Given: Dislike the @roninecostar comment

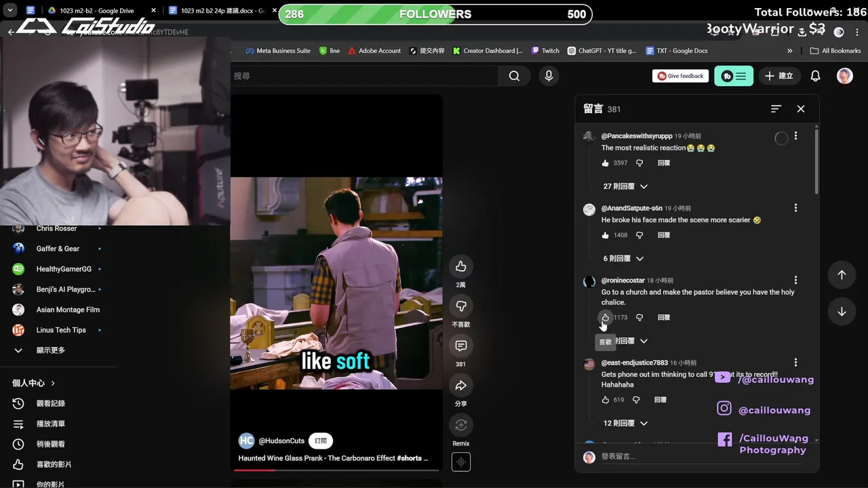Looking at the screenshot, I should (x=639, y=317).
